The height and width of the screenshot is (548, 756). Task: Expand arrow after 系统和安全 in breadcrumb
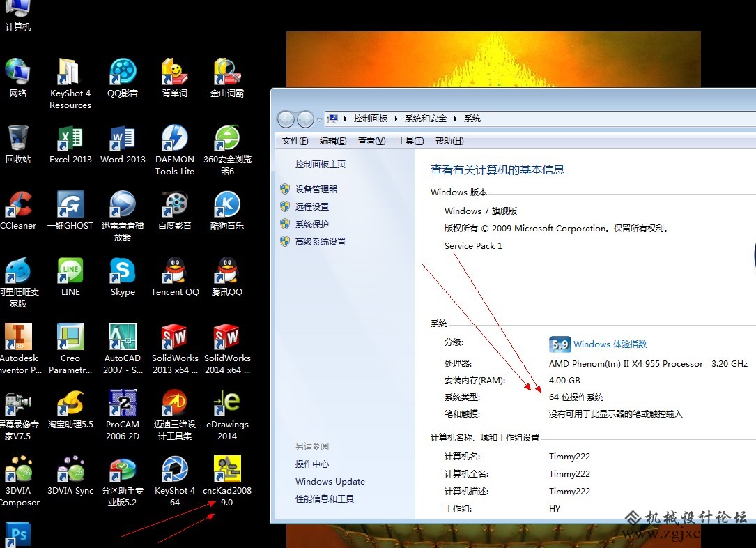click(x=455, y=119)
